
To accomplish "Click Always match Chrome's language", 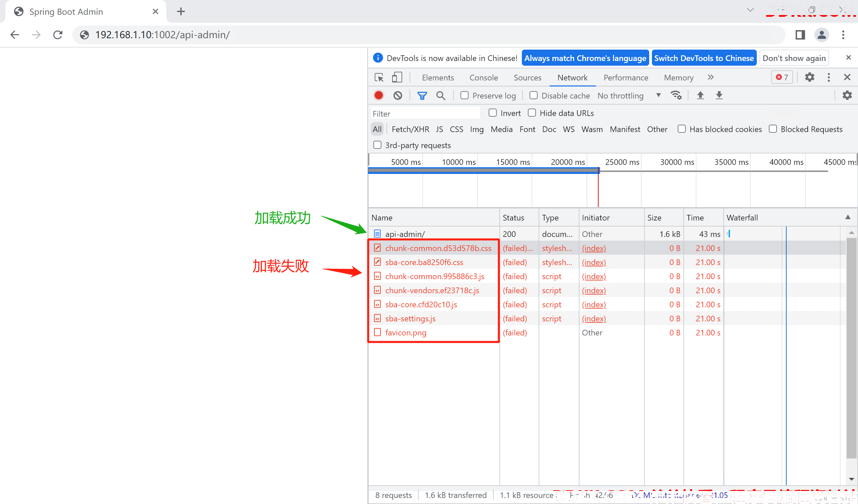I will (x=585, y=58).
